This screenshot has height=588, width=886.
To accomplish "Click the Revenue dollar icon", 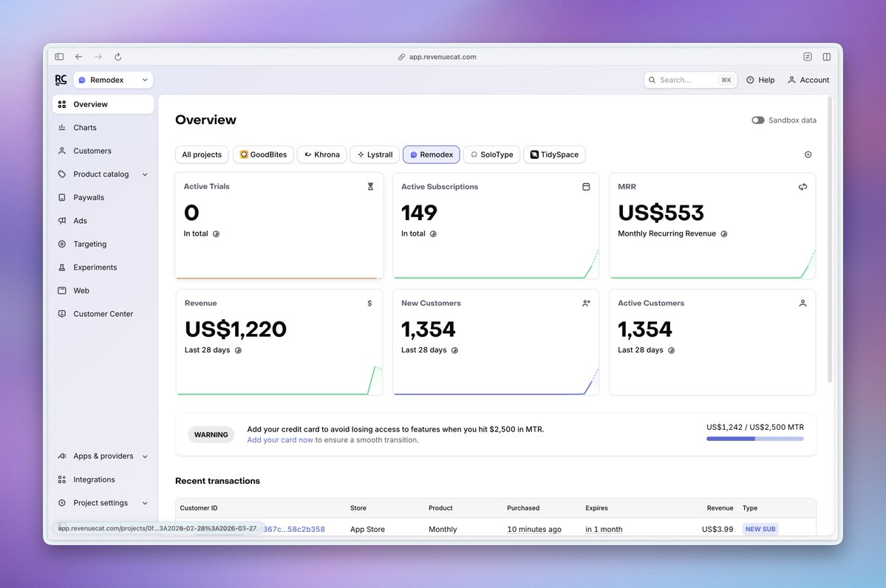I will click(x=369, y=304).
